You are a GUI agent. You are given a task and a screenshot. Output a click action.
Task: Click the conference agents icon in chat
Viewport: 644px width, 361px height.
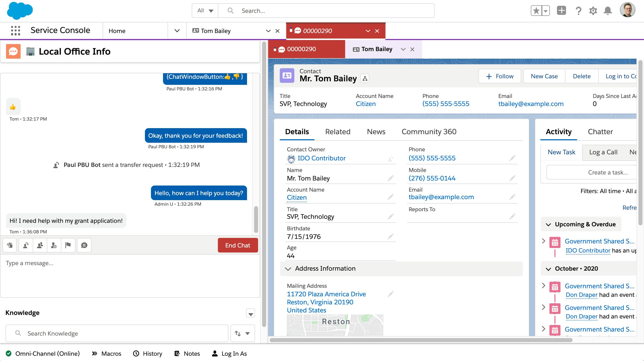[40, 245]
